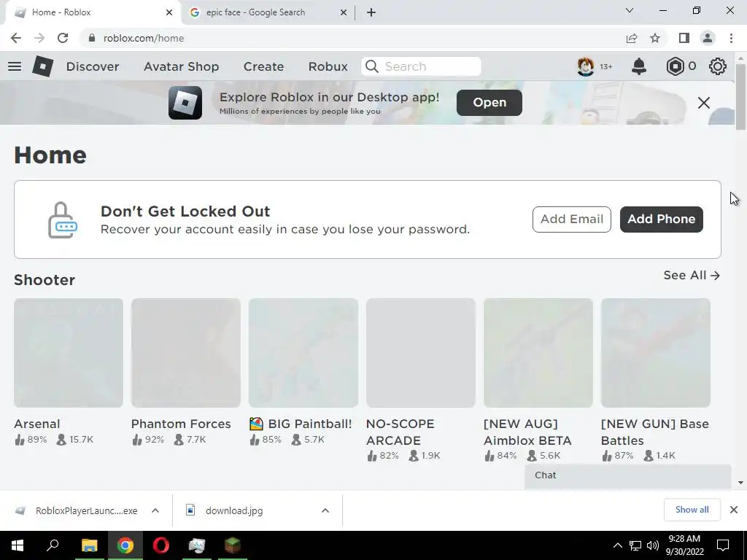Go forward in browser history

coord(39,38)
